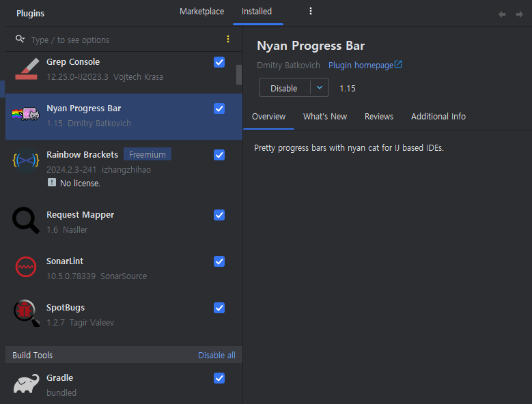The width and height of the screenshot is (532, 404).
Task: Click the 2024.2.3-241 izhangzhihao text
Action: (x=99, y=169)
